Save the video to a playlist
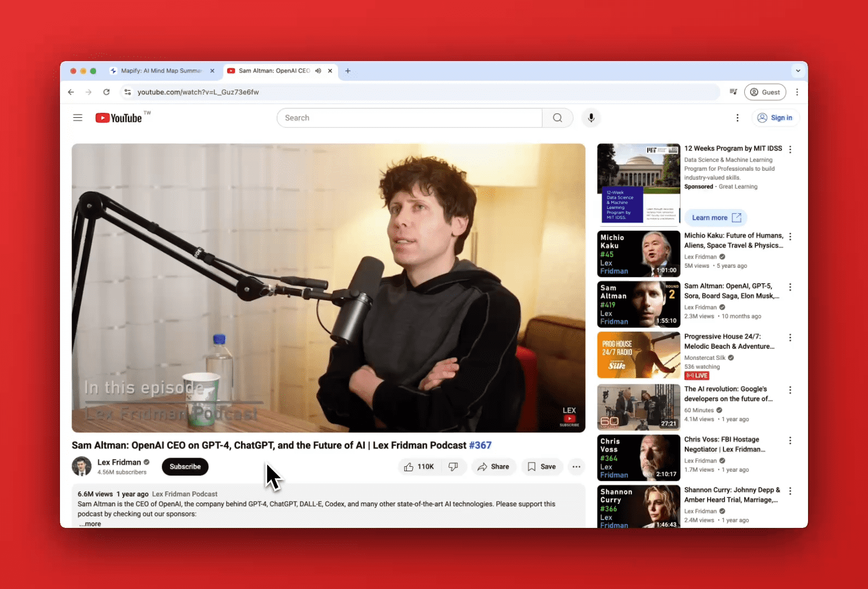Screen dimensions: 868x589 coord(542,467)
